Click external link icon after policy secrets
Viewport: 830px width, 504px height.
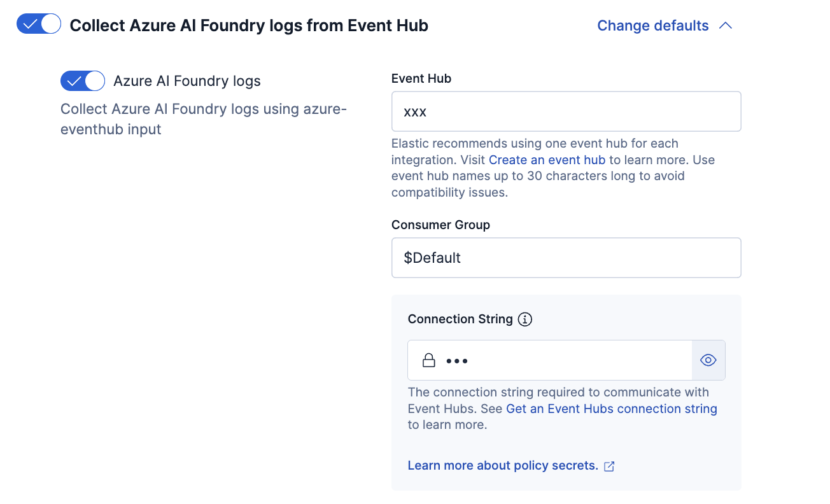pos(609,466)
